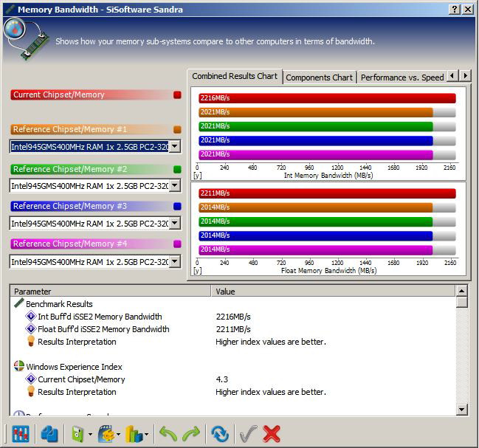
Task: Click the green floppy disk save icon
Action: point(77,434)
